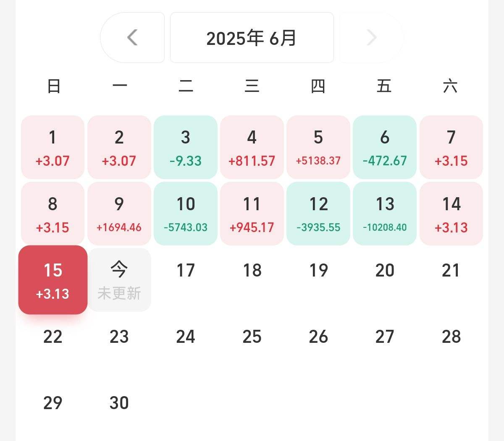Choose date 18 in the calendar
The width and height of the screenshot is (504, 441).
(252, 271)
